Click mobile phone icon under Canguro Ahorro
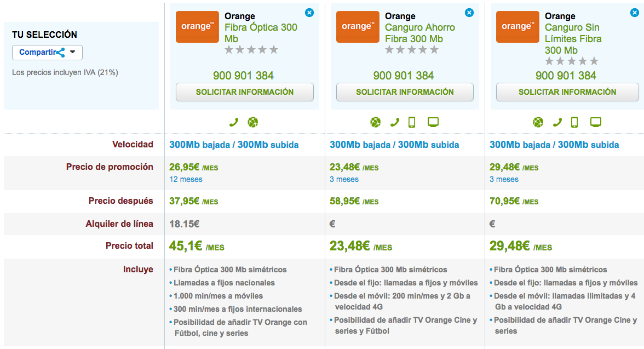The image size is (644, 349). click(x=412, y=122)
